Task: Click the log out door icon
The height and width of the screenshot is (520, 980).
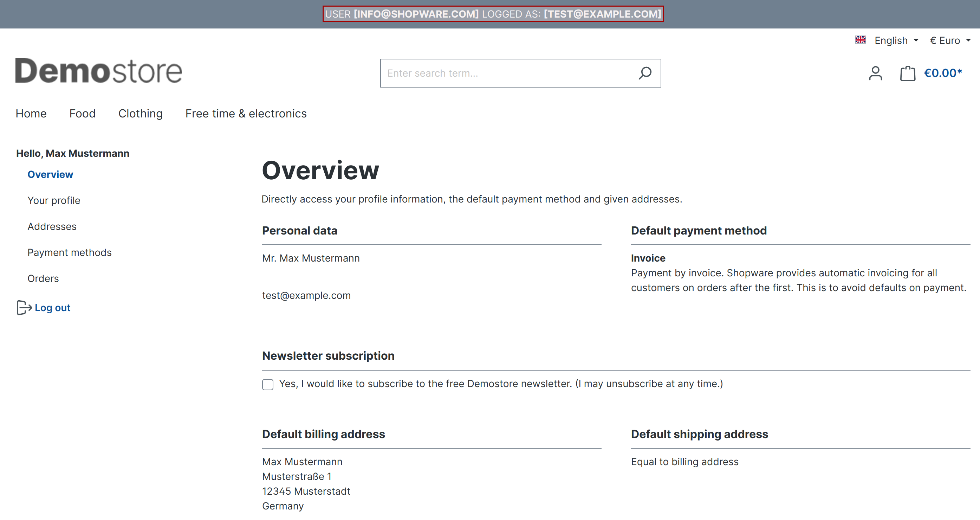Action: [24, 308]
